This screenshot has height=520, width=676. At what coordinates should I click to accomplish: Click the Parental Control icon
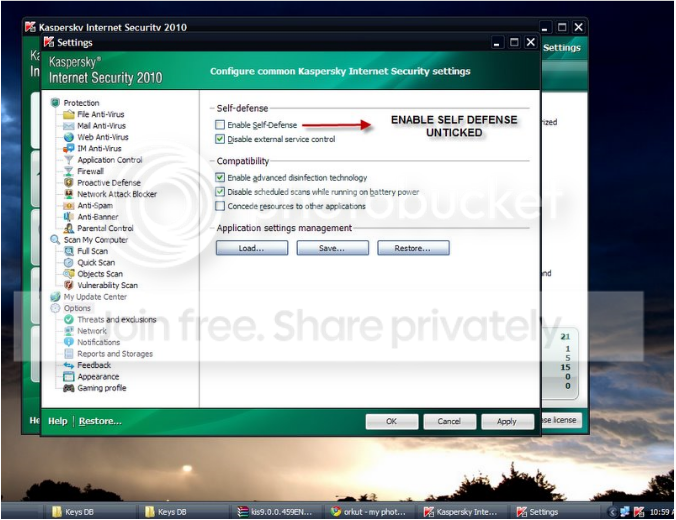(69, 228)
